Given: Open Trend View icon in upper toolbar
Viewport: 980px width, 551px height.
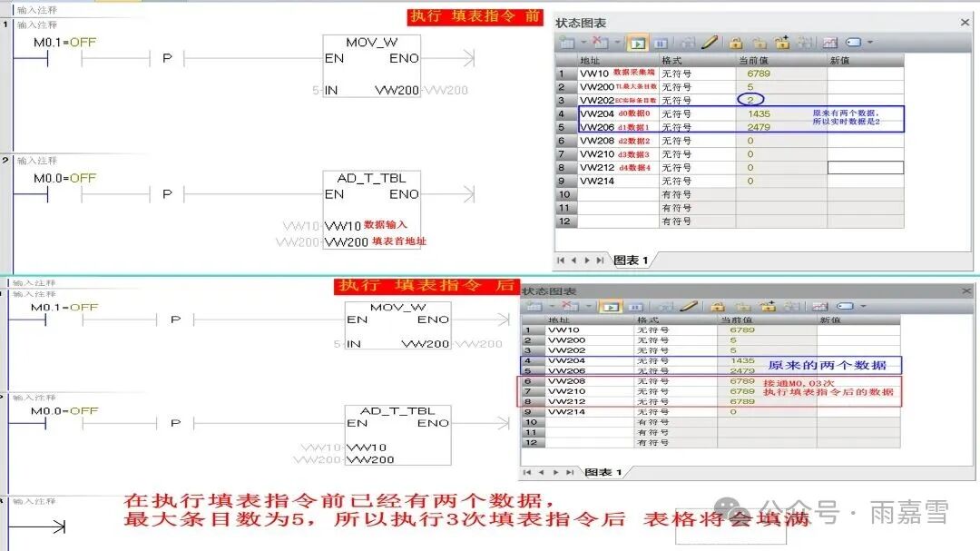Looking at the screenshot, I should (x=830, y=43).
